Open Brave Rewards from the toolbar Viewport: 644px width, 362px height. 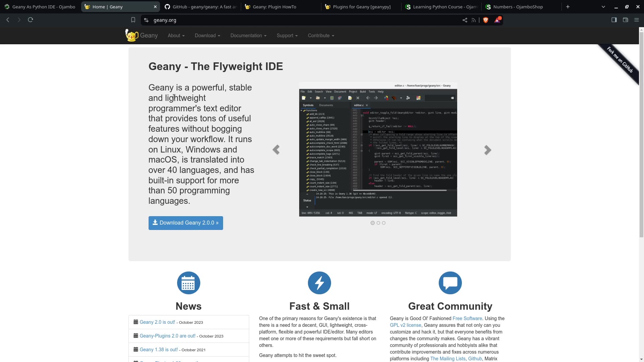pyautogui.click(x=497, y=20)
